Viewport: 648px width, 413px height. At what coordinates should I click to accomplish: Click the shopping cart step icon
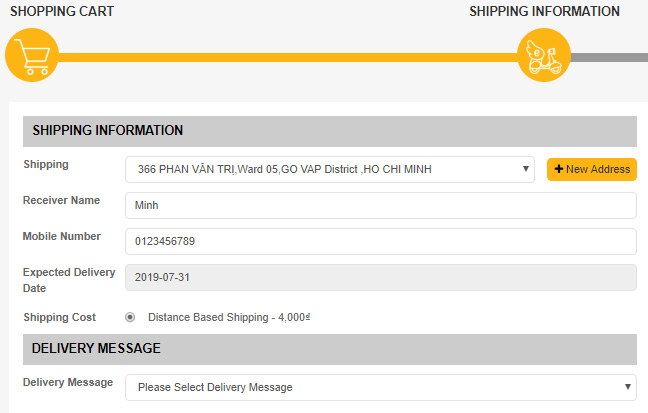point(32,55)
